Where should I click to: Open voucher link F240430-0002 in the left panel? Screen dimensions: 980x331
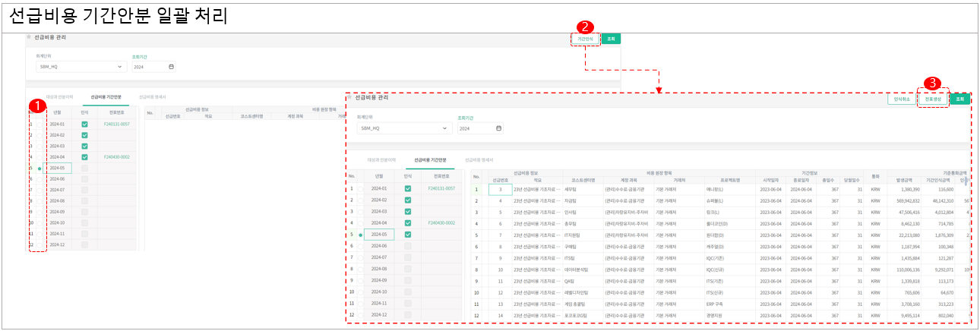[x=115, y=157]
